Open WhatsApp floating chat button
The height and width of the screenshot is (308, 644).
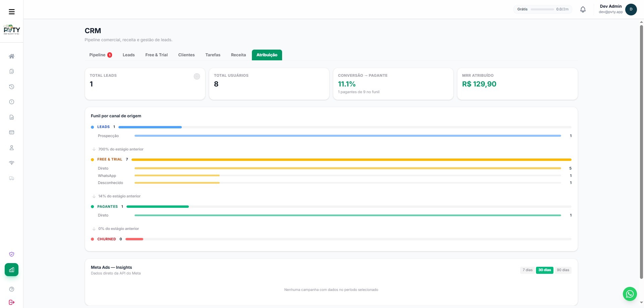pyautogui.click(x=630, y=294)
